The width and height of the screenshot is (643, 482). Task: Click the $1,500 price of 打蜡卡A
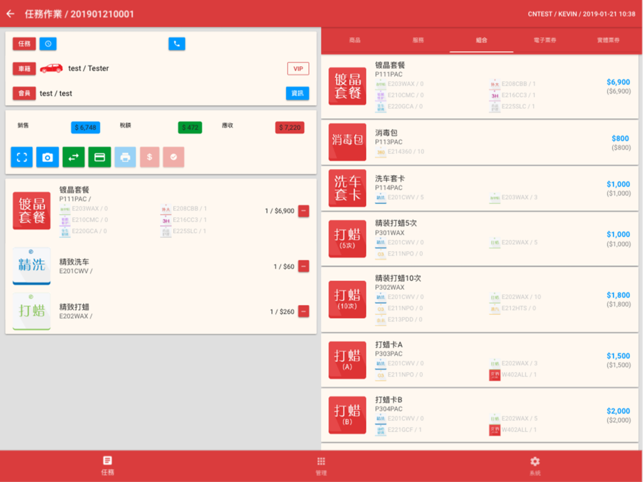[x=618, y=356]
